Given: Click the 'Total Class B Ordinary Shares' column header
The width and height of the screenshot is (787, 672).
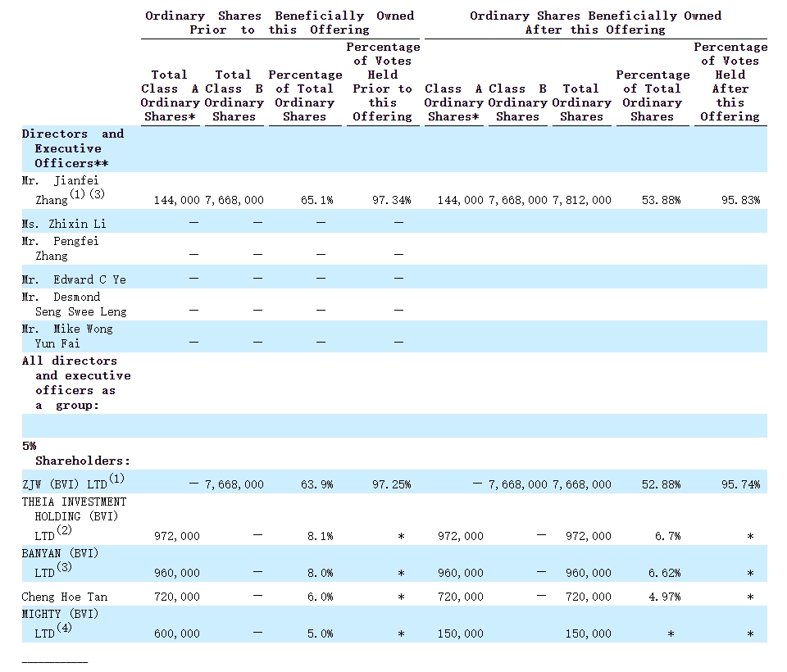Looking at the screenshot, I should click(234, 96).
